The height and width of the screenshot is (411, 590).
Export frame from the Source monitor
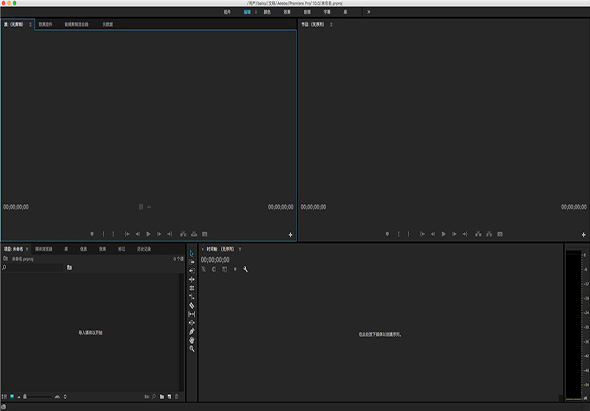(204, 234)
